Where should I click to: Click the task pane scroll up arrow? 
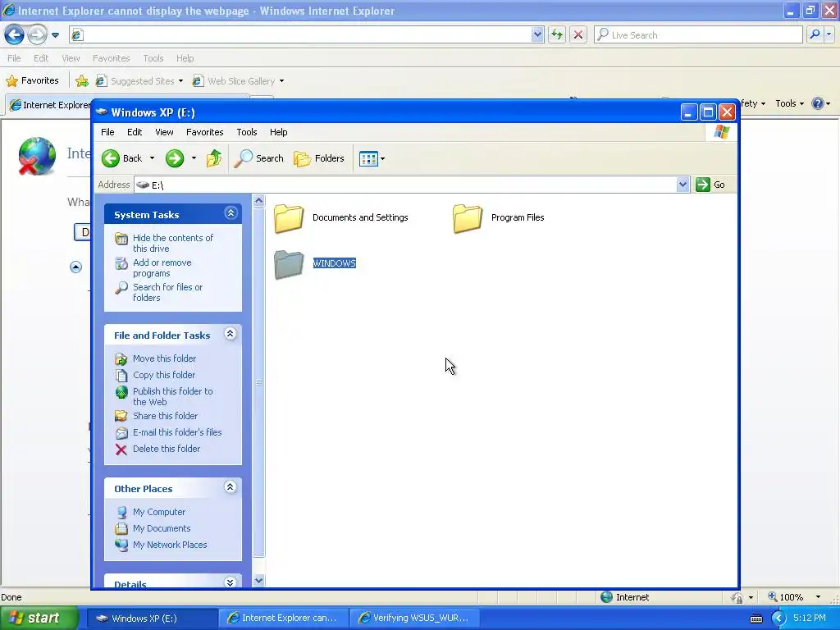click(258, 201)
